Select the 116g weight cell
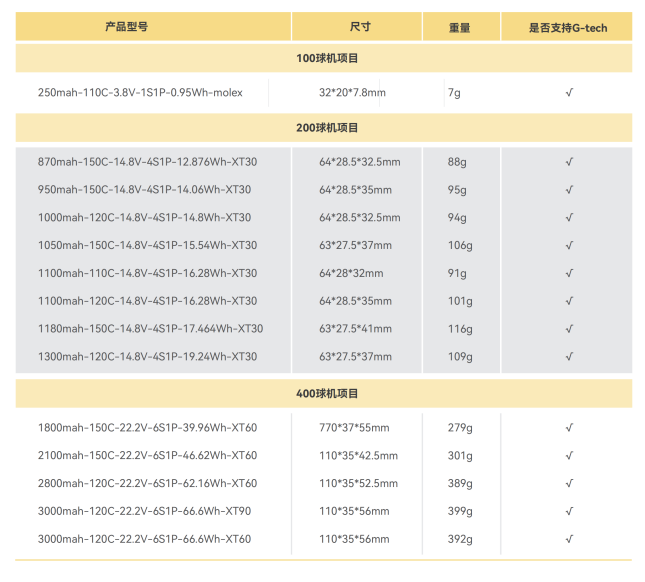Image resolution: width=645 pixels, height=582 pixels. tap(459, 329)
